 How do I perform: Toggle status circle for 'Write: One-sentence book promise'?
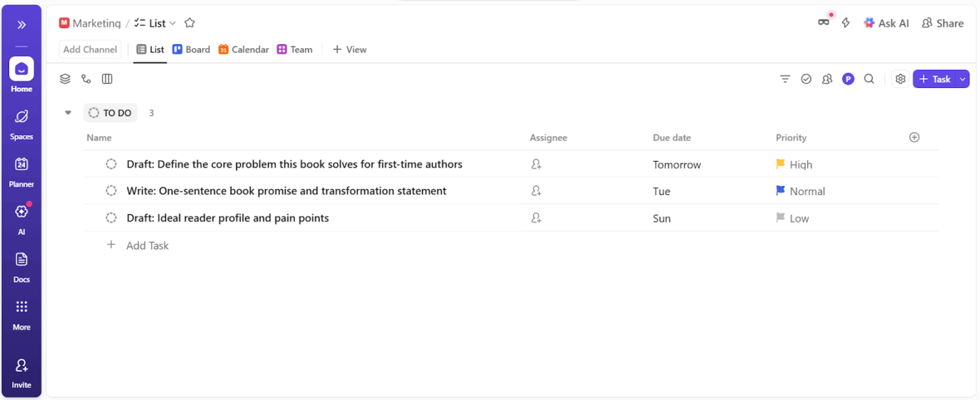pyautogui.click(x=111, y=191)
